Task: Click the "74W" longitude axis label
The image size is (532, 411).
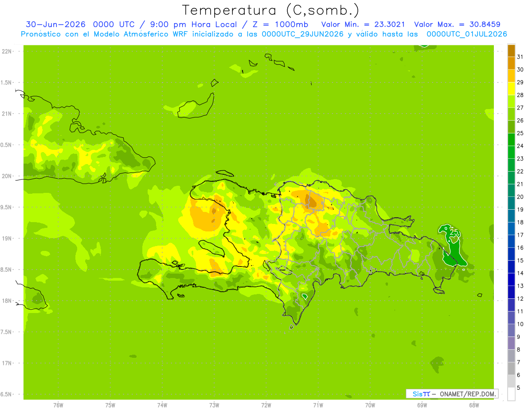Action: [x=162, y=405]
